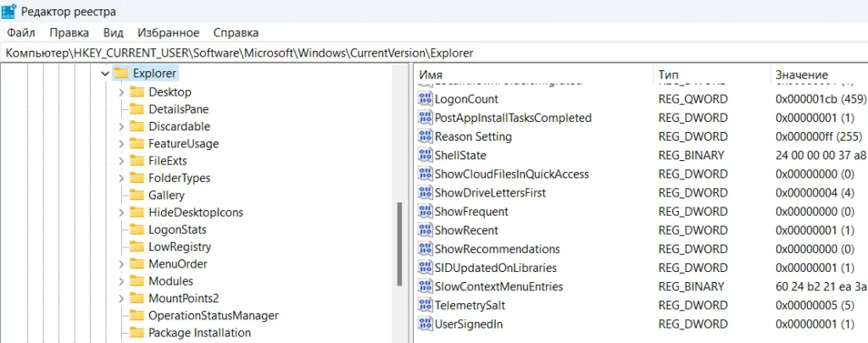This screenshot has width=868, height=343.
Task: Expand the Modules key
Action: click(x=121, y=281)
